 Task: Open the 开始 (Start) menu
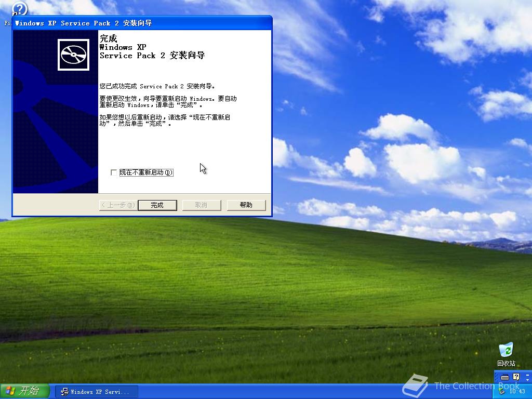(24, 391)
